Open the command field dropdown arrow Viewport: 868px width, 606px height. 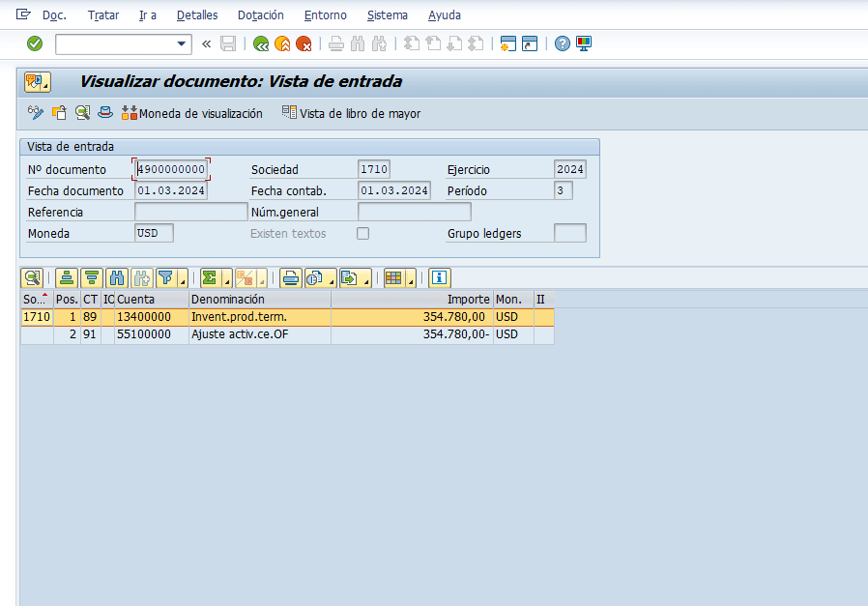182,43
